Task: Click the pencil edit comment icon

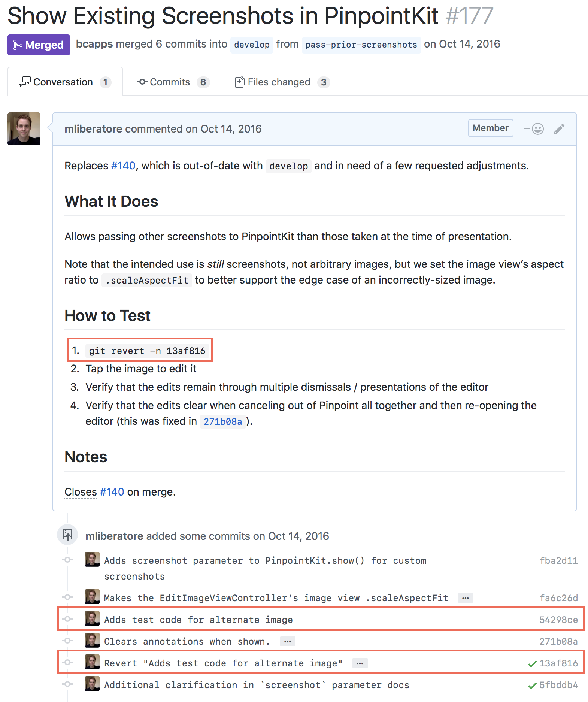Action: click(x=559, y=129)
